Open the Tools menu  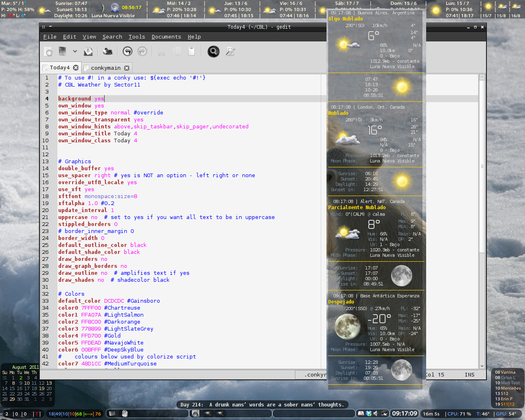pos(137,37)
